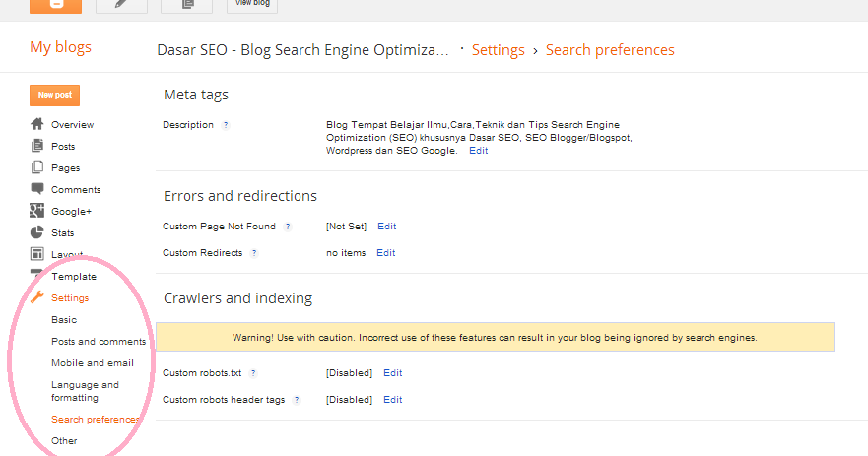
Task: Click the Stats pie chart icon
Action: [x=37, y=232]
